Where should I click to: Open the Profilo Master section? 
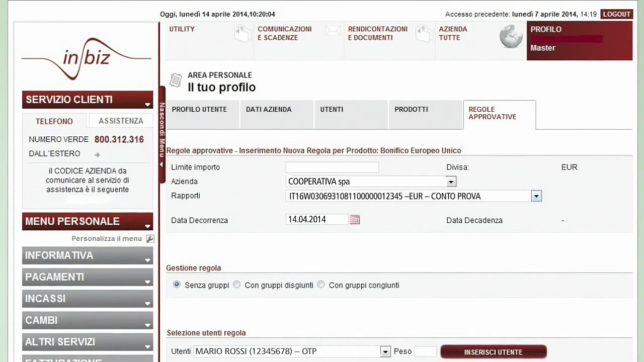[x=580, y=41]
